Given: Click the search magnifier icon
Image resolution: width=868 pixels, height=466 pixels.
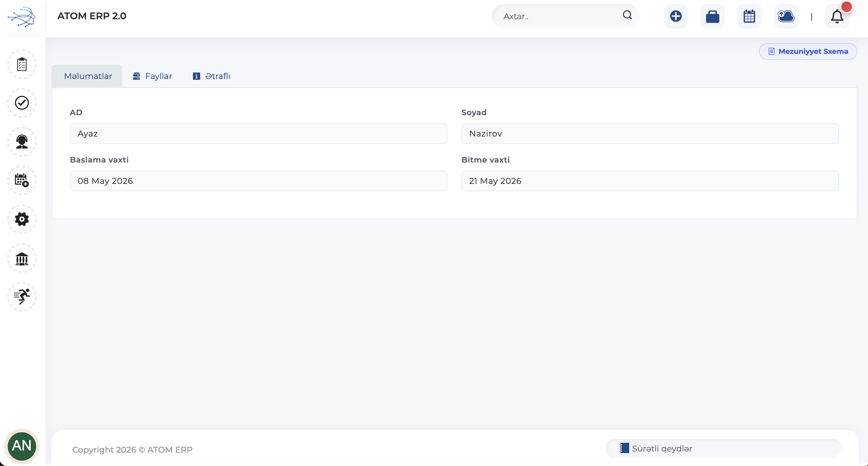Looking at the screenshot, I should tap(627, 15).
